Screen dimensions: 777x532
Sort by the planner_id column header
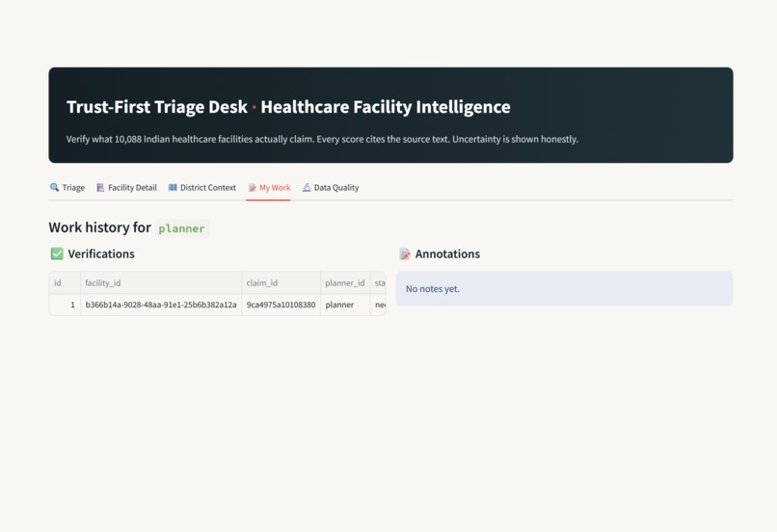click(345, 282)
